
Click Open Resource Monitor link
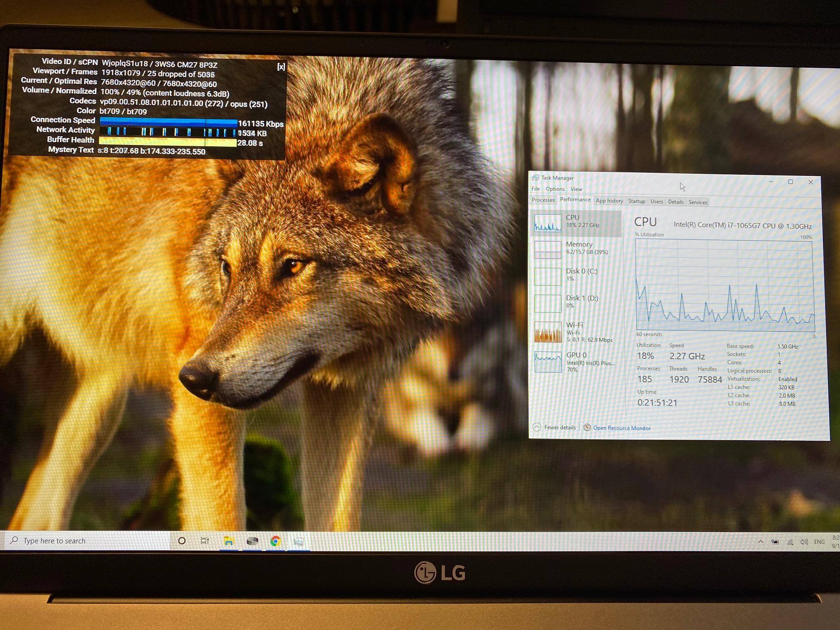tap(621, 428)
